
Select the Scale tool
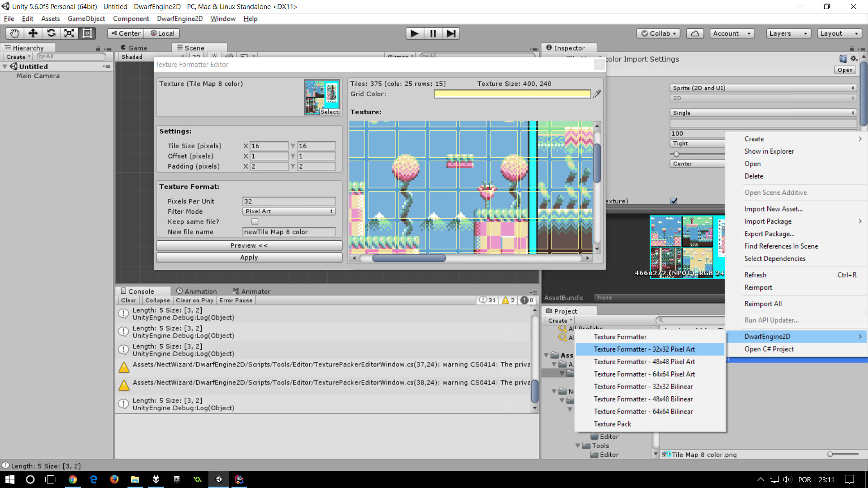[69, 33]
